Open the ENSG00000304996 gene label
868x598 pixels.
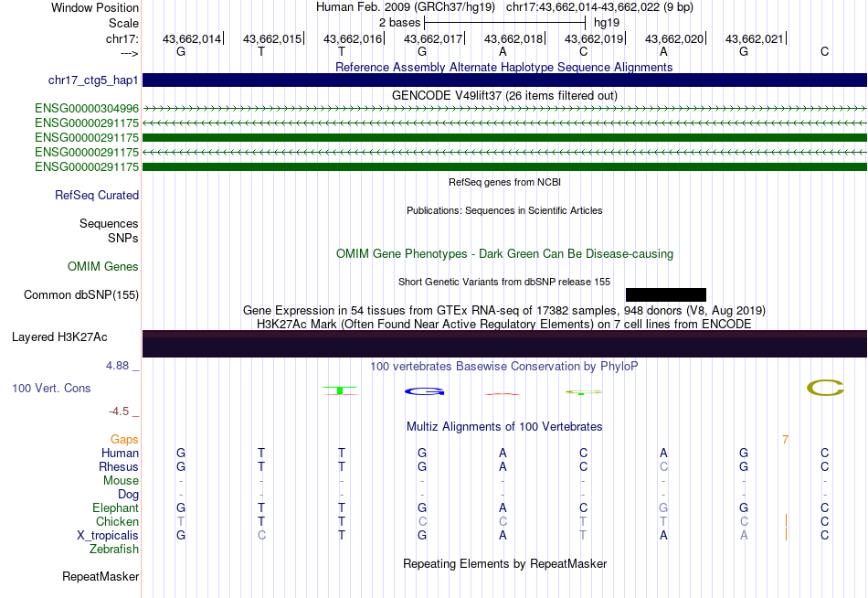[87, 108]
